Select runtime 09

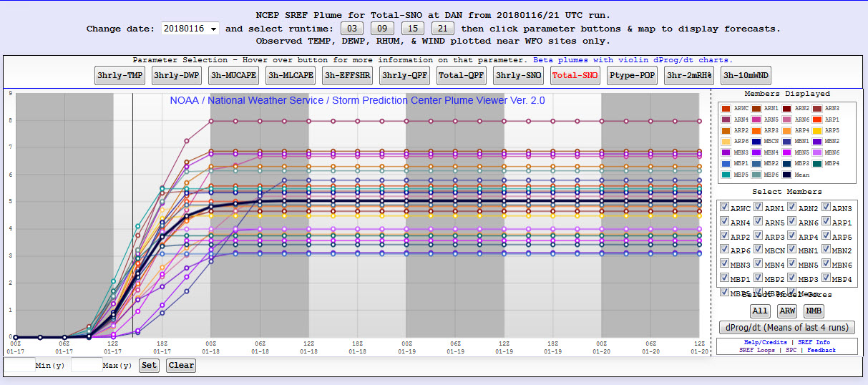(382, 29)
